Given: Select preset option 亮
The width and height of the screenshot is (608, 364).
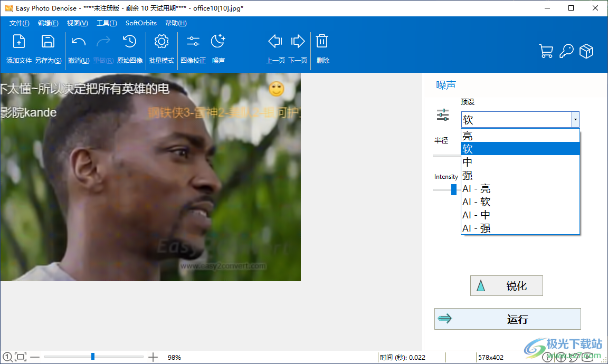Looking at the screenshot, I should [520, 136].
